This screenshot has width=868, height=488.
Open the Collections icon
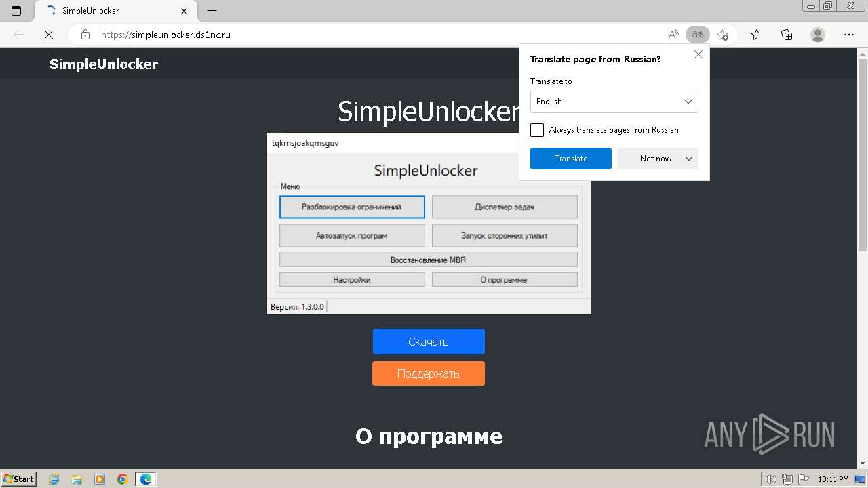pos(787,35)
